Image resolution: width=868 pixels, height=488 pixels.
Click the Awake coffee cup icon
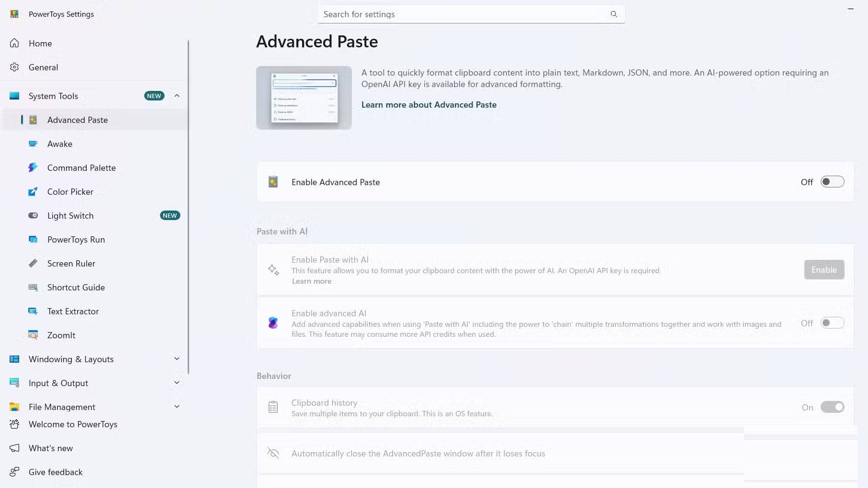coord(33,144)
